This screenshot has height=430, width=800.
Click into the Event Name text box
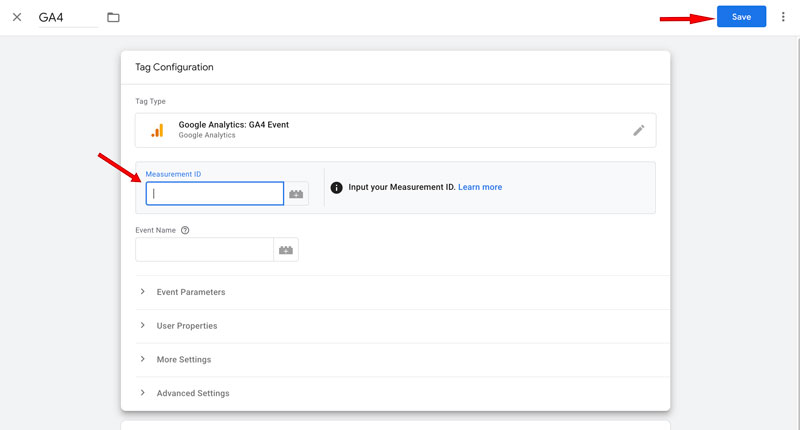click(204, 250)
